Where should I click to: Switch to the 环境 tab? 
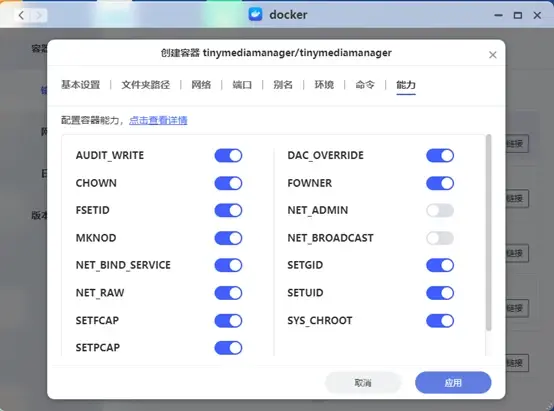pyautogui.click(x=324, y=85)
